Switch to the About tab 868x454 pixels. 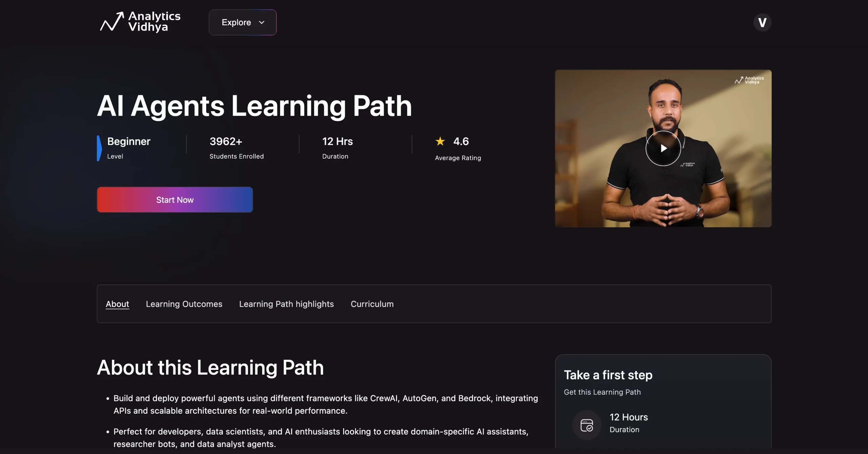coord(117,304)
